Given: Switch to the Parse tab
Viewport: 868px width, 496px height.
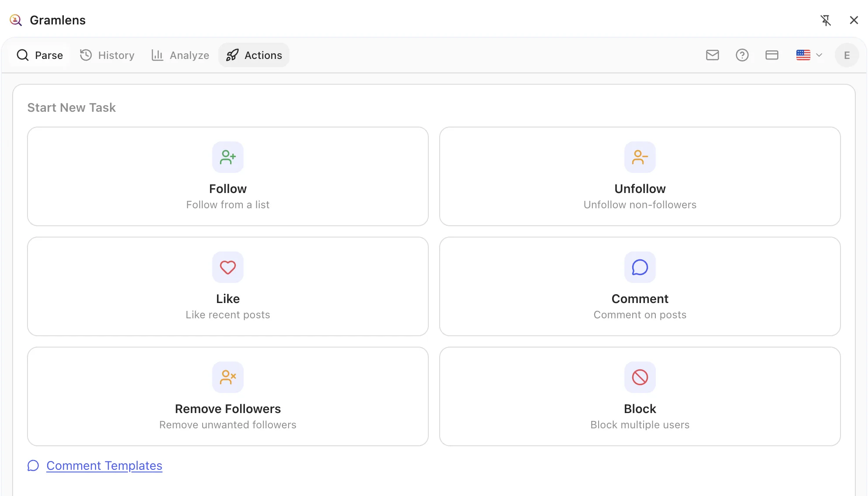Looking at the screenshot, I should click(39, 55).
